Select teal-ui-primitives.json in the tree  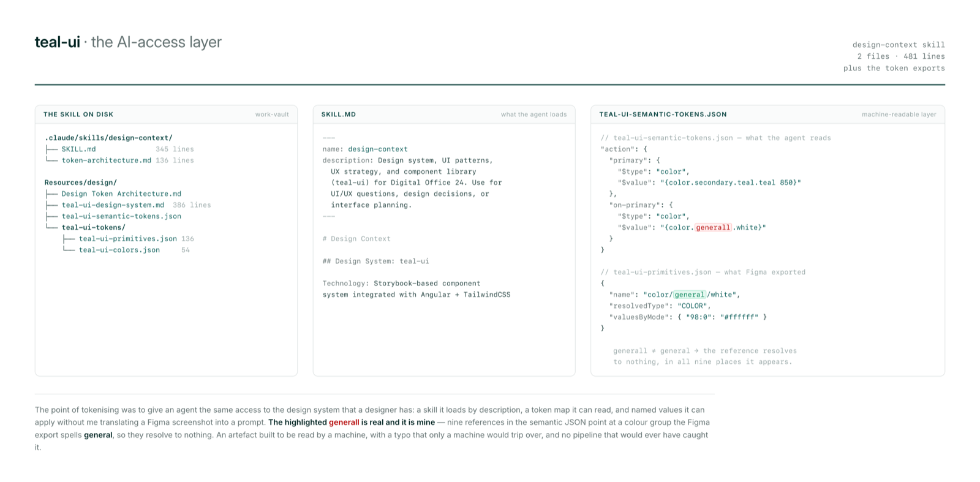[x=127, y=239]
